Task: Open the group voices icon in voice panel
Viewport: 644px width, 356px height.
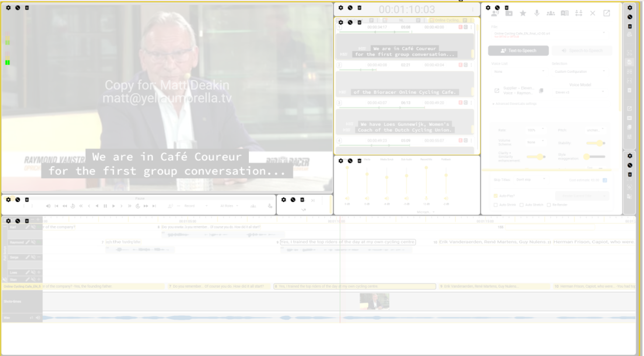Action: pos(551,14)
